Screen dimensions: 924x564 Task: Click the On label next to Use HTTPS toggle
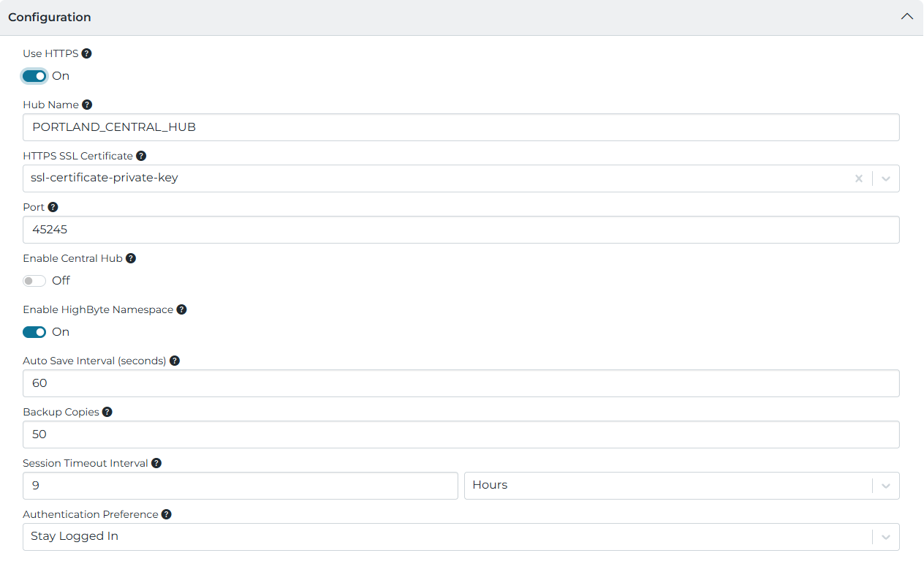coord(61,76)
